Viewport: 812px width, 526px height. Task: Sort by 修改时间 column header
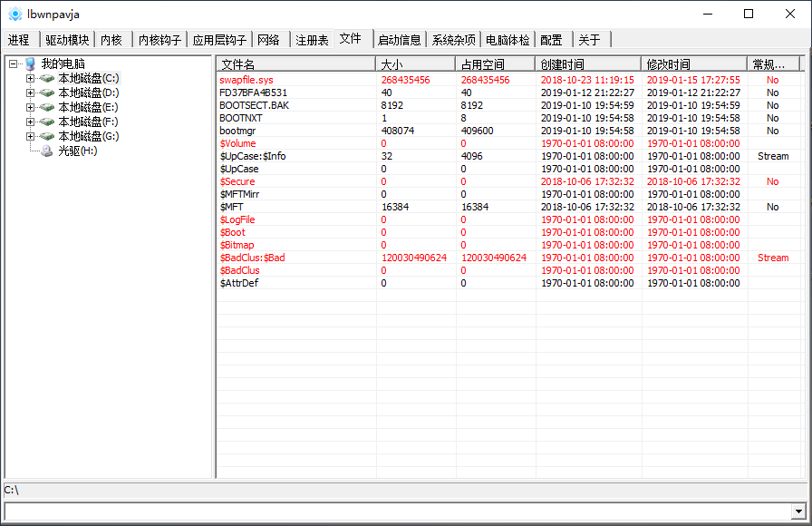pyautogui.click(x=694, y=64)
